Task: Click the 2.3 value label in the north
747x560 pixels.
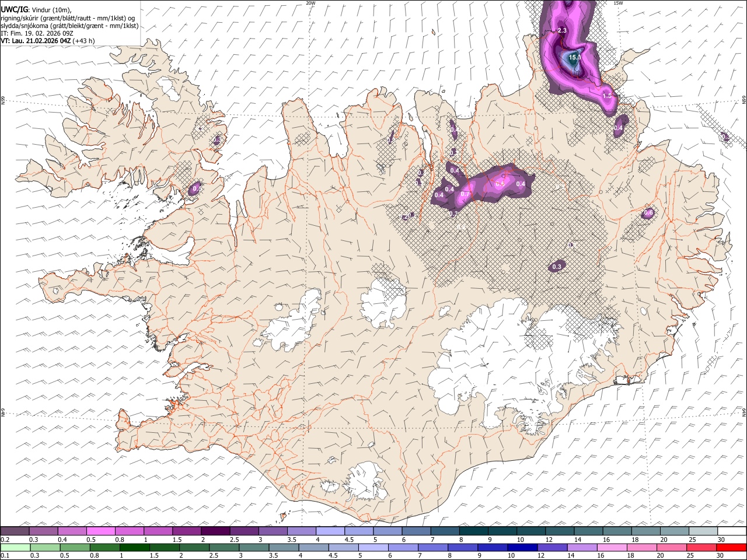Action: (562, 30)
